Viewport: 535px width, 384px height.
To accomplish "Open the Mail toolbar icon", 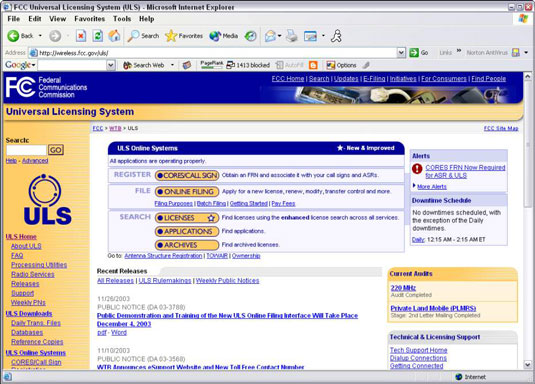I will tap(271, 36).
